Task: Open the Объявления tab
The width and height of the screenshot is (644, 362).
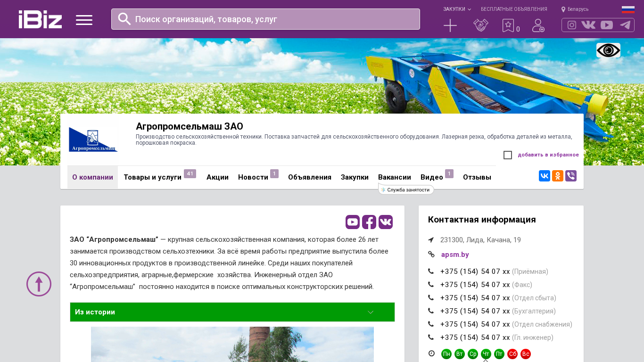Action: (x=310, y=177)
